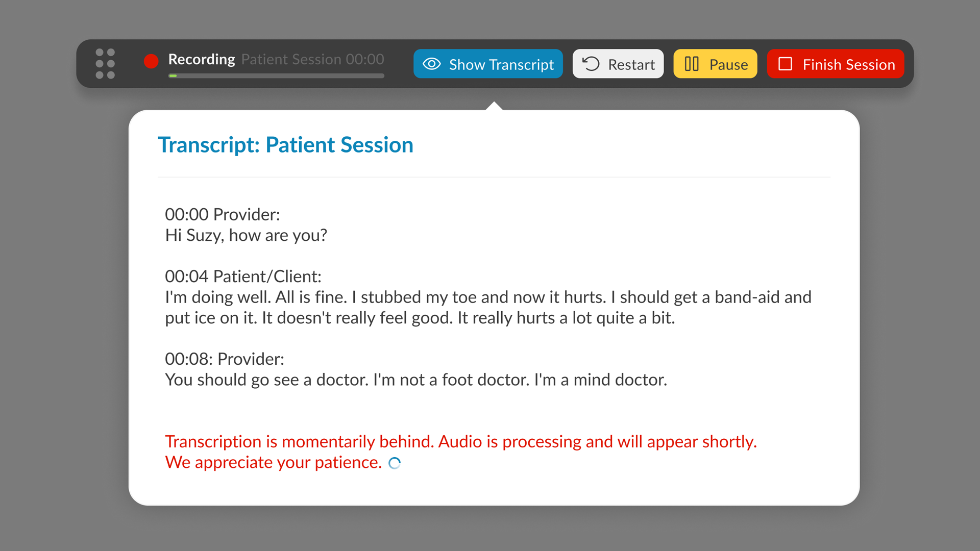Click the six-dot drag handle icon
980x551 pixels.
(x=105, y=64)
